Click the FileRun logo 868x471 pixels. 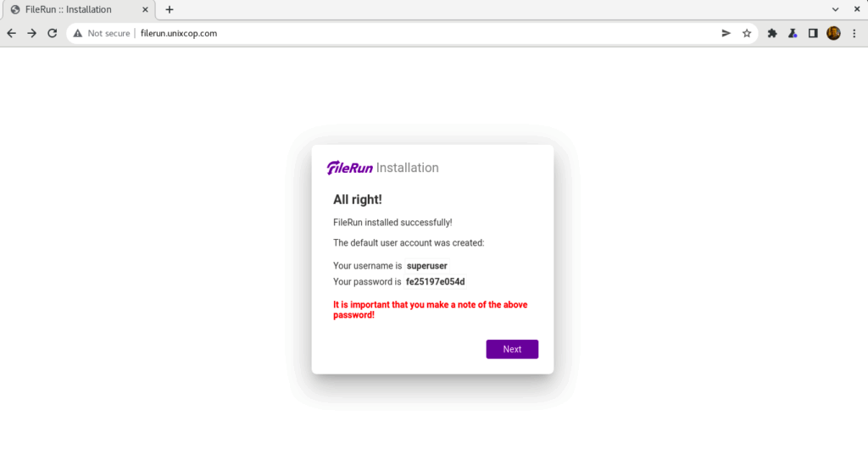point(350,168)
